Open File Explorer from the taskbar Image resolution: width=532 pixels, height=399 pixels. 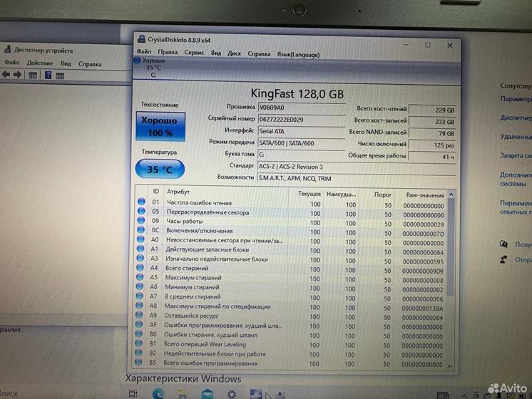pos(183,394)
